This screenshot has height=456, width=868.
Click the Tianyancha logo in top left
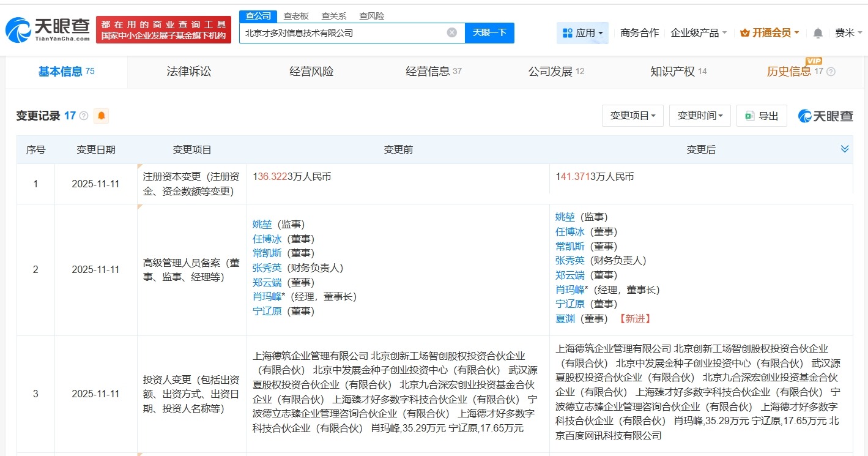point(46,28)
